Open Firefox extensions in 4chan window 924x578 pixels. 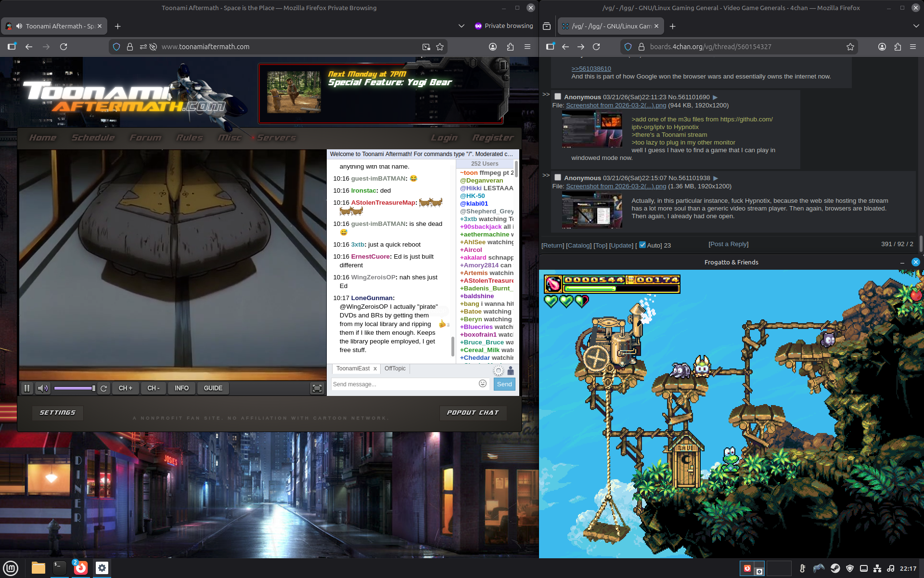(898, 47)
